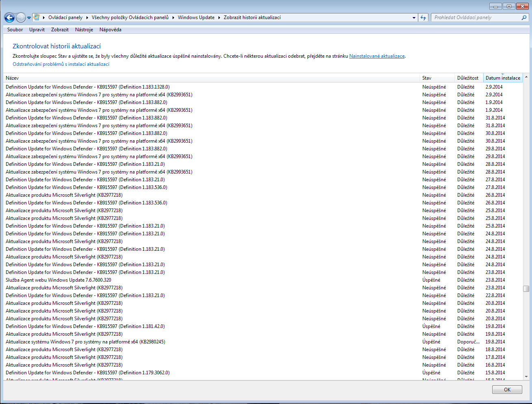Refresh the page using the address bar refresh button
The width and height of the screenshot is (532, 404).
coord(423,17)
